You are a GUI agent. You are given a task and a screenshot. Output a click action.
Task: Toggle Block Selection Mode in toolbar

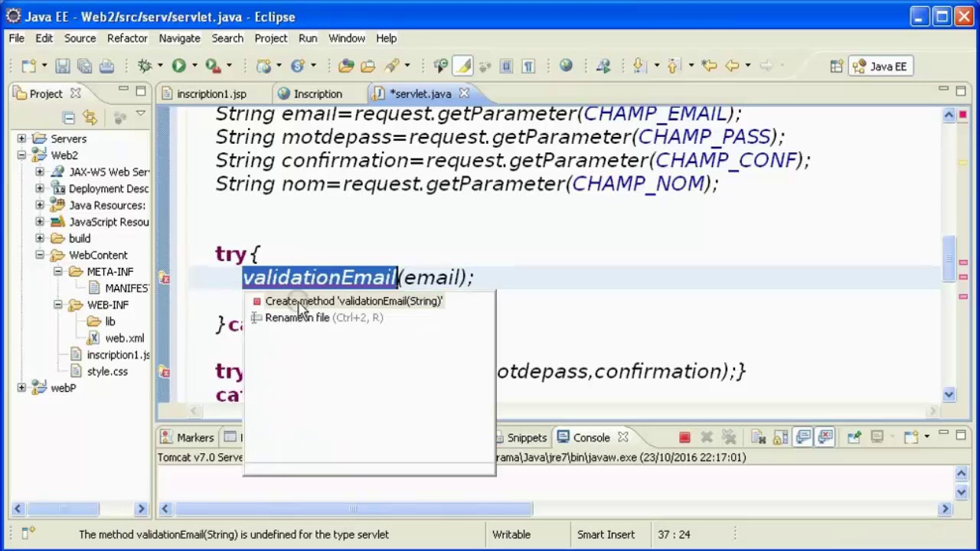click(505, 67)
